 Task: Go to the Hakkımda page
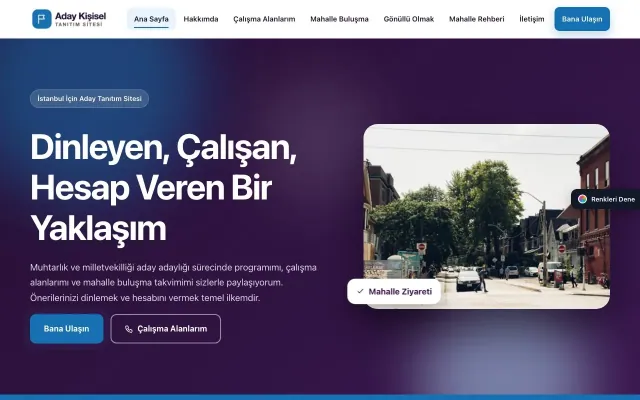click(201, 19)
